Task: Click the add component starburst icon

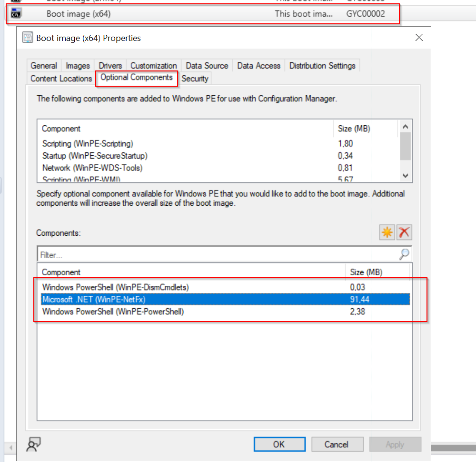Action: pos(387,233)
